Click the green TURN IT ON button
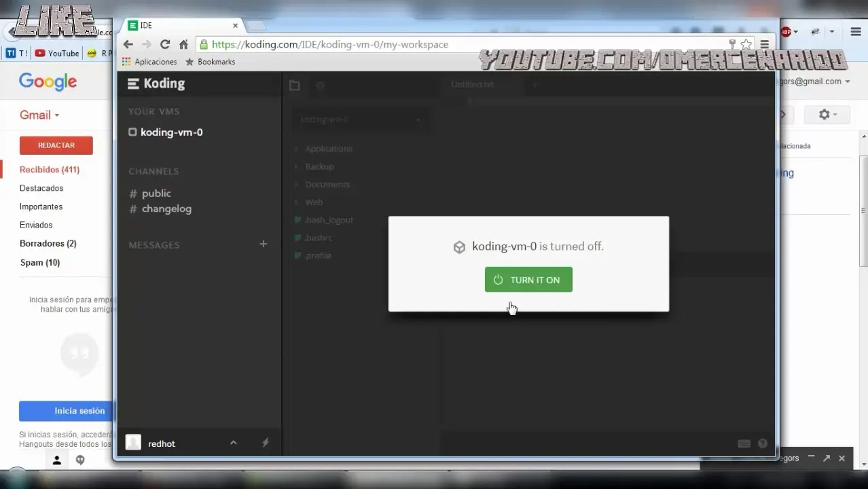This screenshot has width=868, height=489. [x=528, y=280]
